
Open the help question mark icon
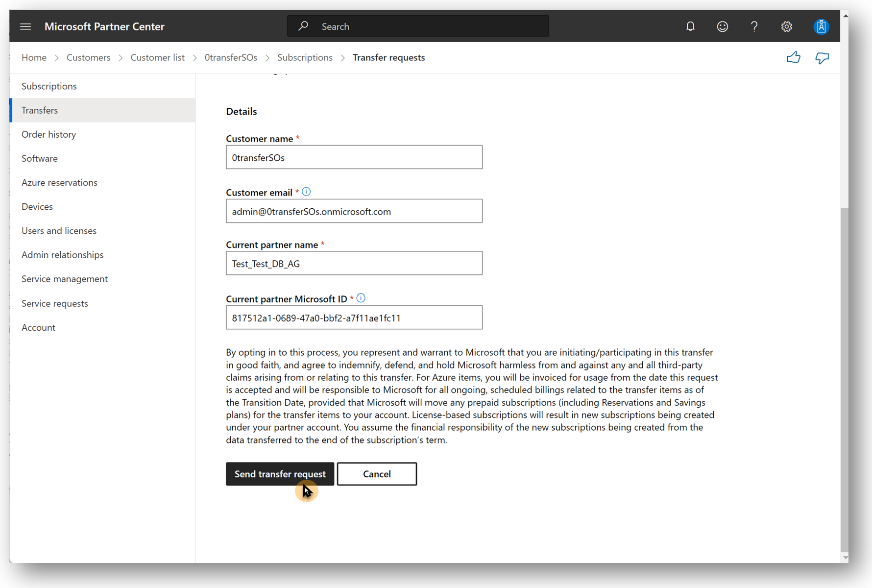[754, 26]
